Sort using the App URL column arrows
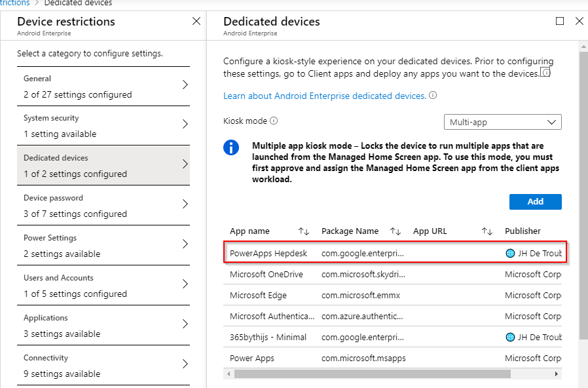Screen dimensions: 588x388 [487, 231]
